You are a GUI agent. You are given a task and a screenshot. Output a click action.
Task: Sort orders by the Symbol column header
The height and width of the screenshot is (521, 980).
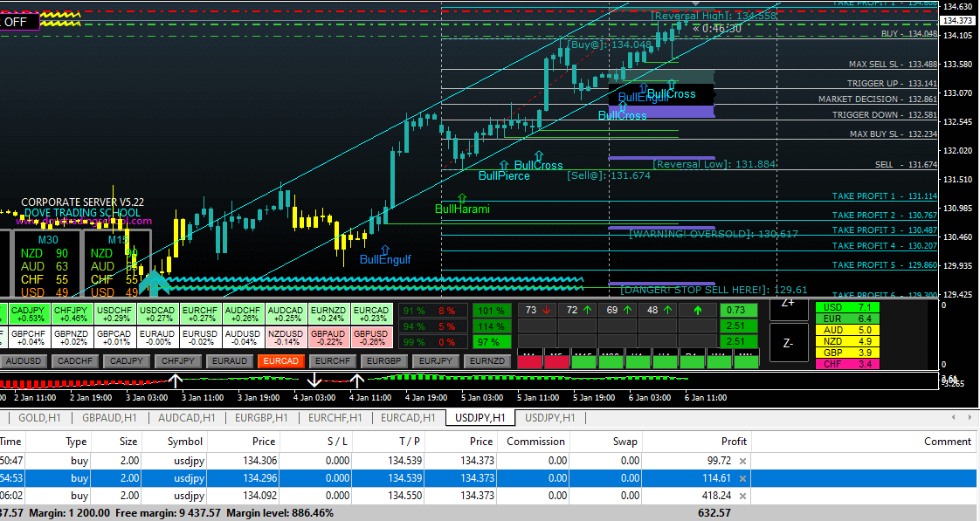pyautogui.click(x=185, y=442)
